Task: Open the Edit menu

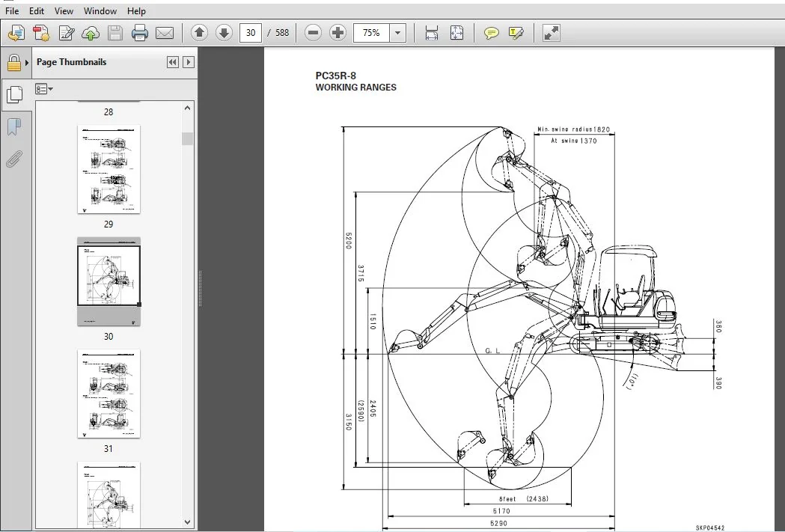Action: coord(36,10)
